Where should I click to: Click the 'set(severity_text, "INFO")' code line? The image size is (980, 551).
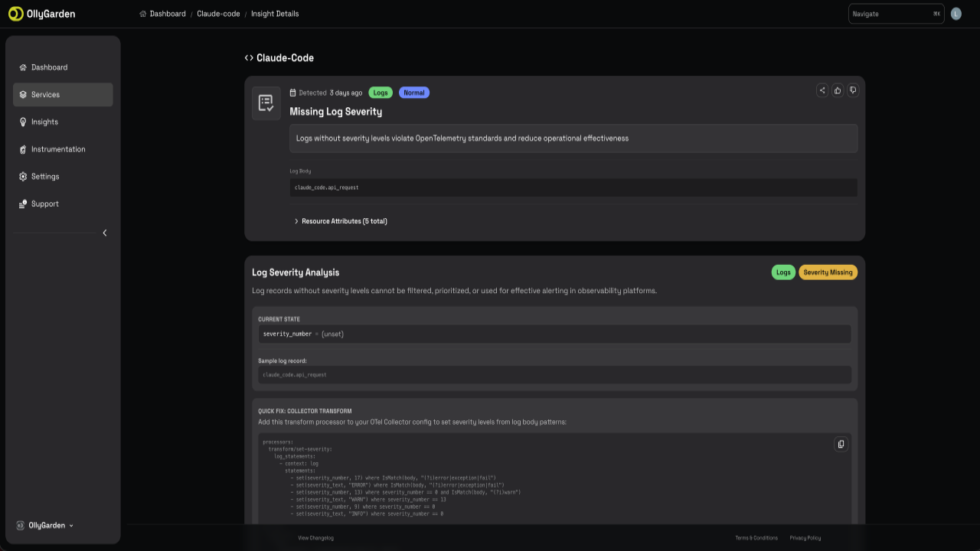[x=367, y=514]
